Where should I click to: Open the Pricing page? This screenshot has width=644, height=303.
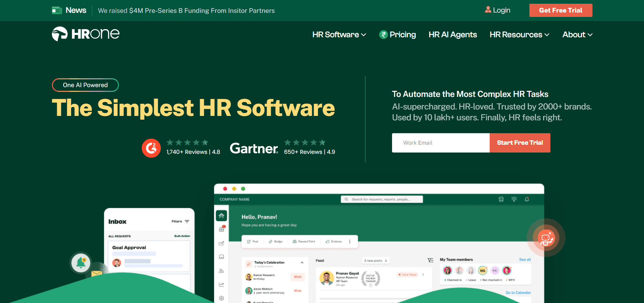(403, 35)
